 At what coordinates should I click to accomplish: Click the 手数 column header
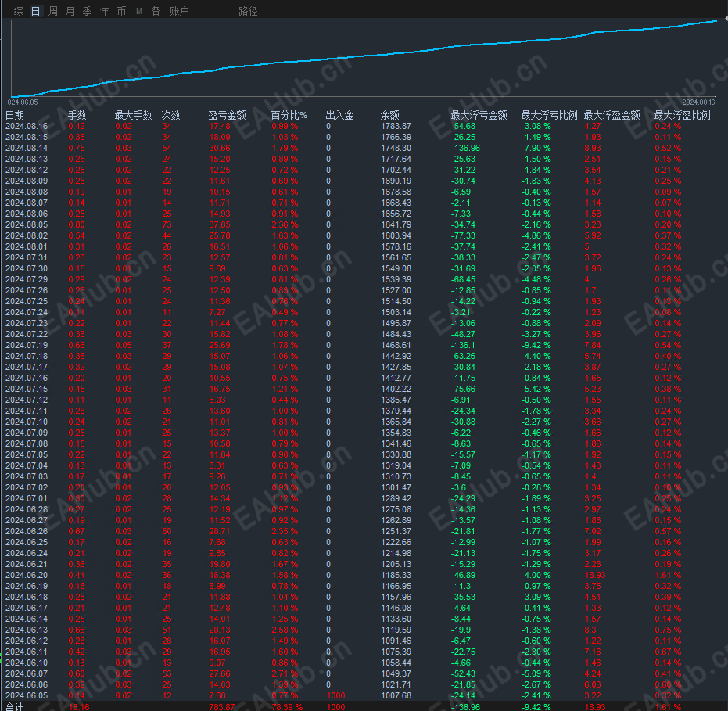coord(77,115)
